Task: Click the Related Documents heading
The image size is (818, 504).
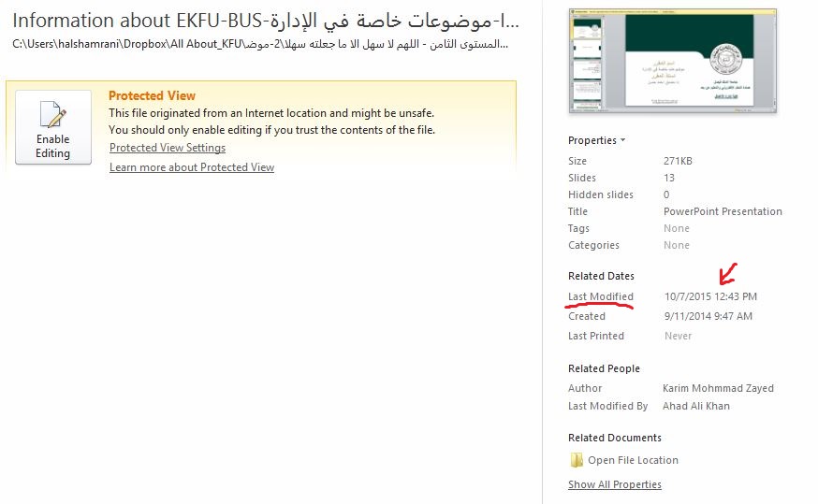Action: (615, 438)
